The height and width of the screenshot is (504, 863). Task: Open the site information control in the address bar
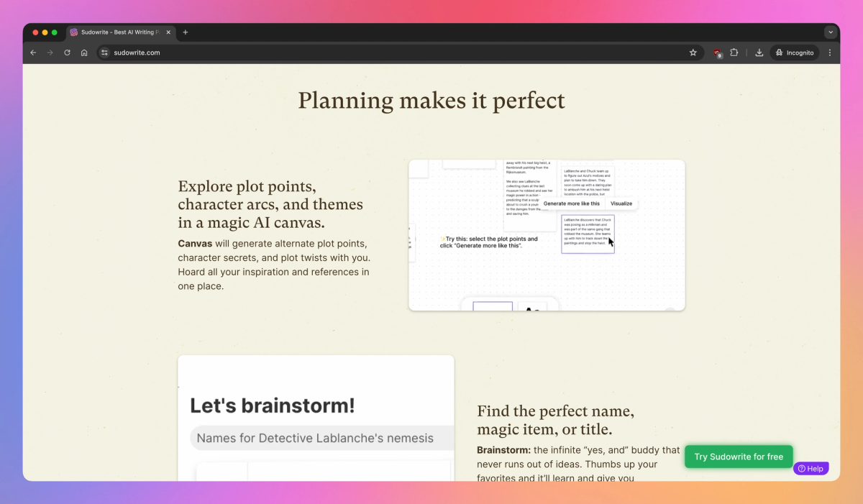[x=104, y=52]
